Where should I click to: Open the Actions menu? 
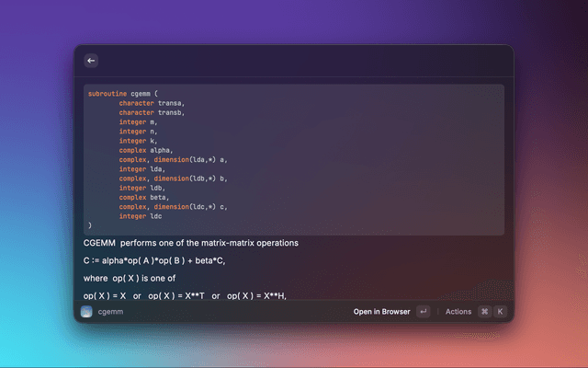pyautogui.click(x=458, y=312)
